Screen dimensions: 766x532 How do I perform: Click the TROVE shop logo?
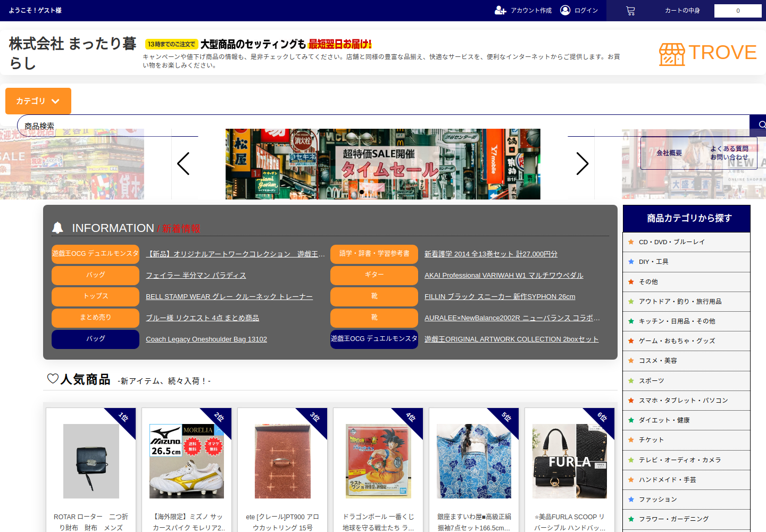tap(707, 53)
